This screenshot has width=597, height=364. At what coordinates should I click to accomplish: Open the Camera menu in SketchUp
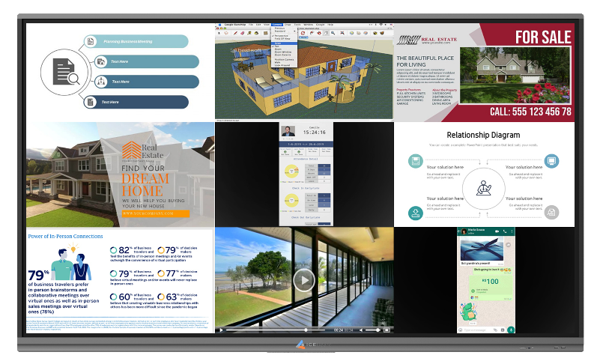click(276, 25)
